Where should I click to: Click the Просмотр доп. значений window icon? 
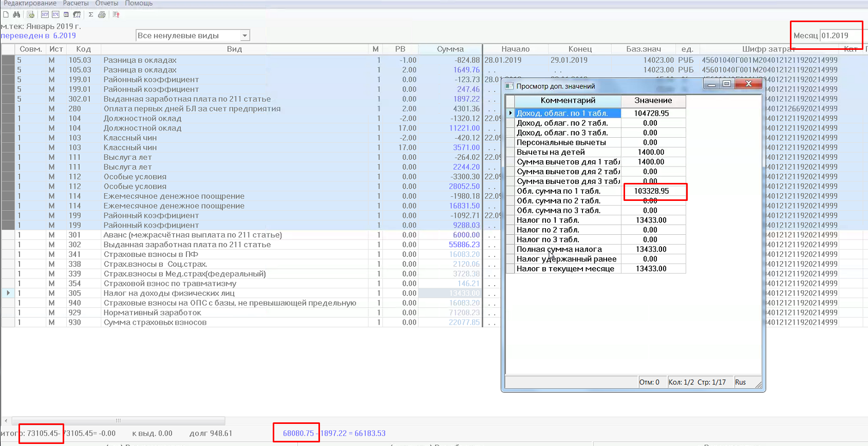510,86
